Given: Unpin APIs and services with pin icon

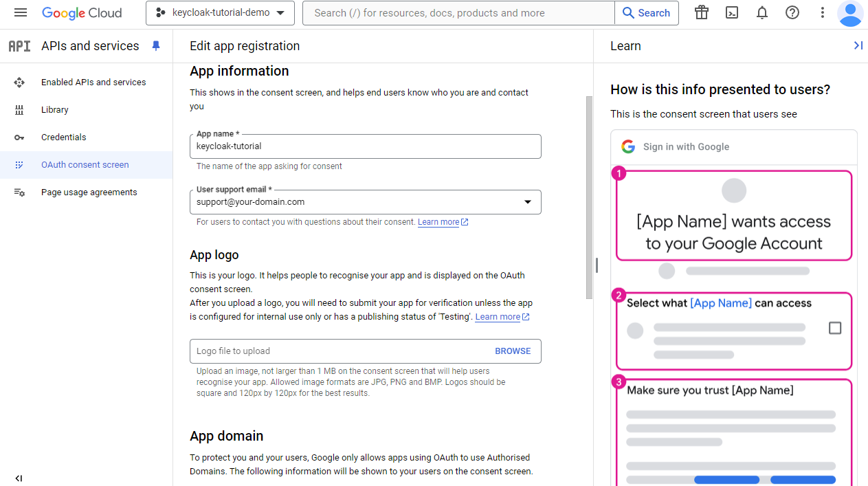Looking at the screenshot, I should 156,46.
